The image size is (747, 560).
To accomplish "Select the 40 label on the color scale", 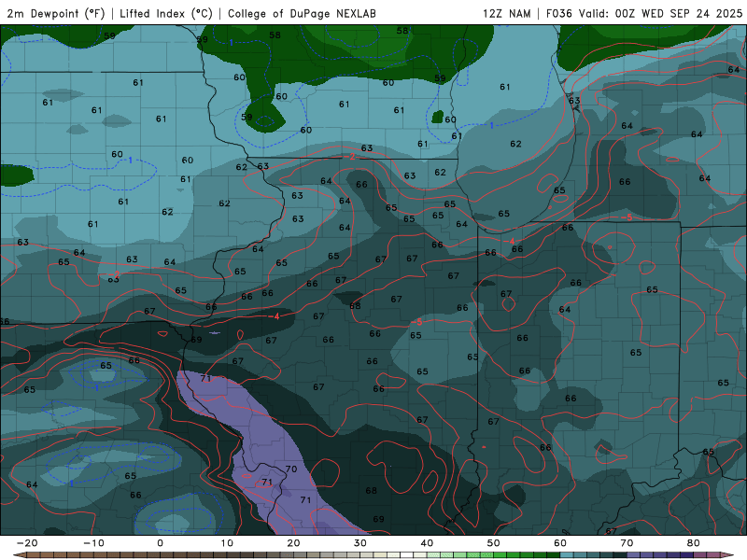I will point(427,543).
